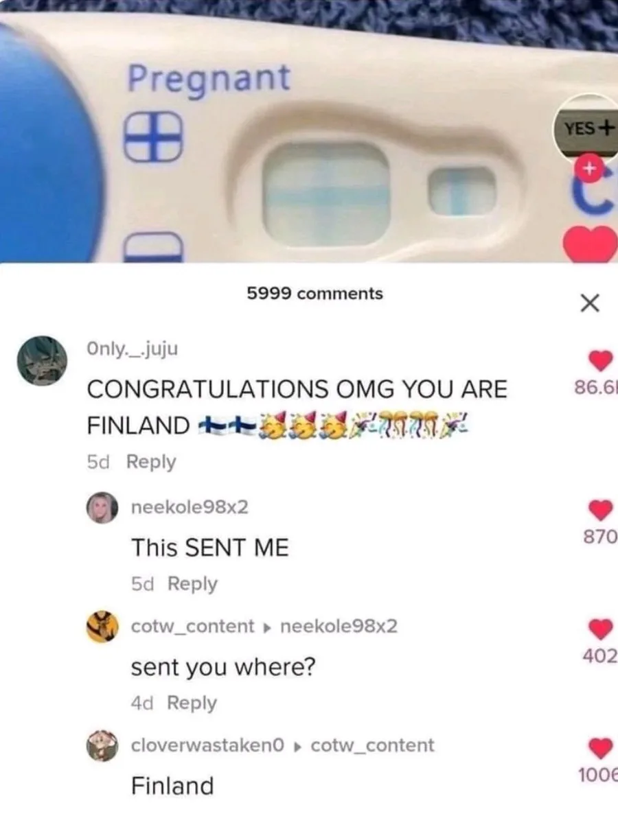Tap the 5999 comments header
Viewport: 618px width, 840px height.
coord(314,294)
